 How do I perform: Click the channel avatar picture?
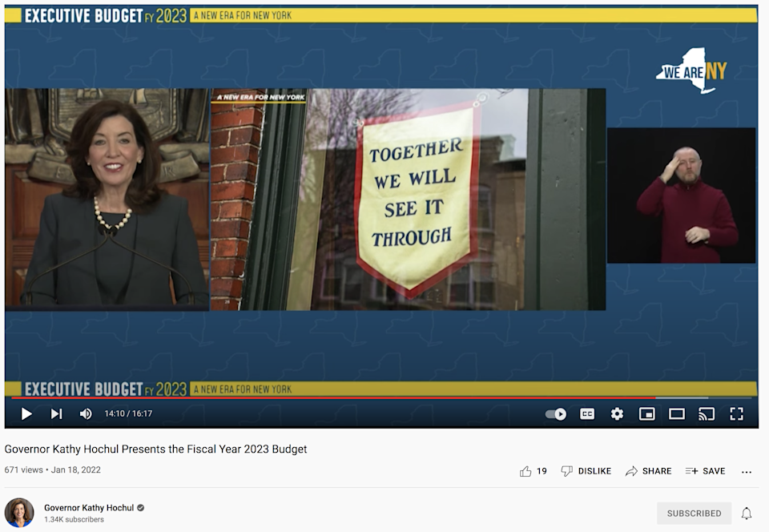click(19, 513)
